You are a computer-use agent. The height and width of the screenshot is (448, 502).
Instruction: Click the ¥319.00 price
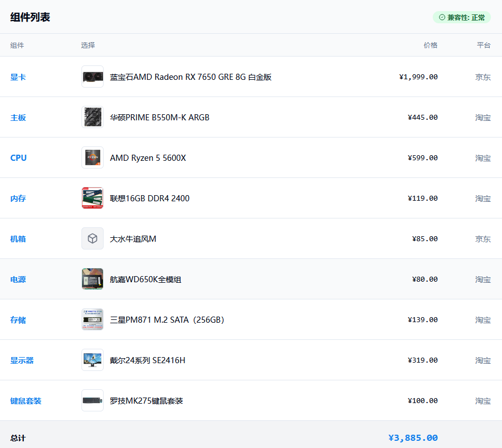tap(423, 360)
